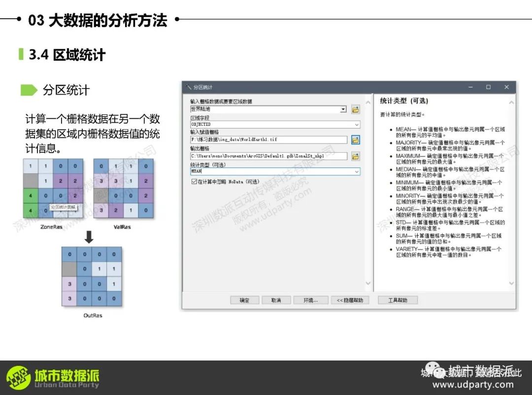Click the MINORITY description in help pane
Image resolution: width=532 pixels, height=395 pixels.
[450, 198]
